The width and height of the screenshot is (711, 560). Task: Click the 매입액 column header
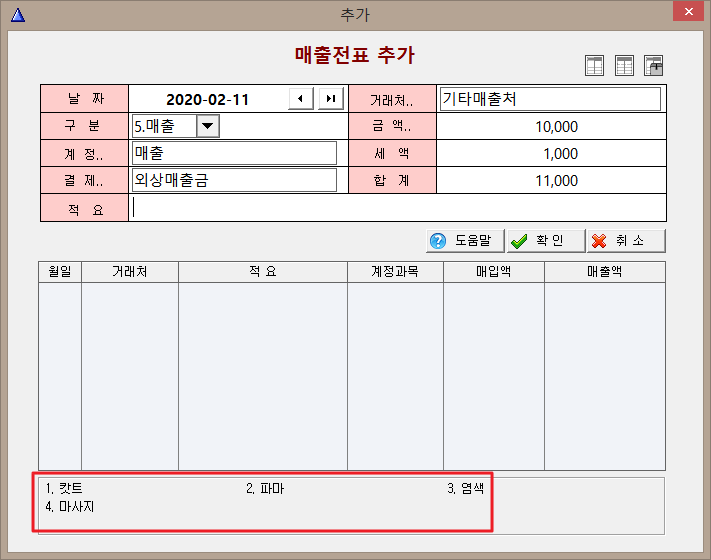pos(494,272)
